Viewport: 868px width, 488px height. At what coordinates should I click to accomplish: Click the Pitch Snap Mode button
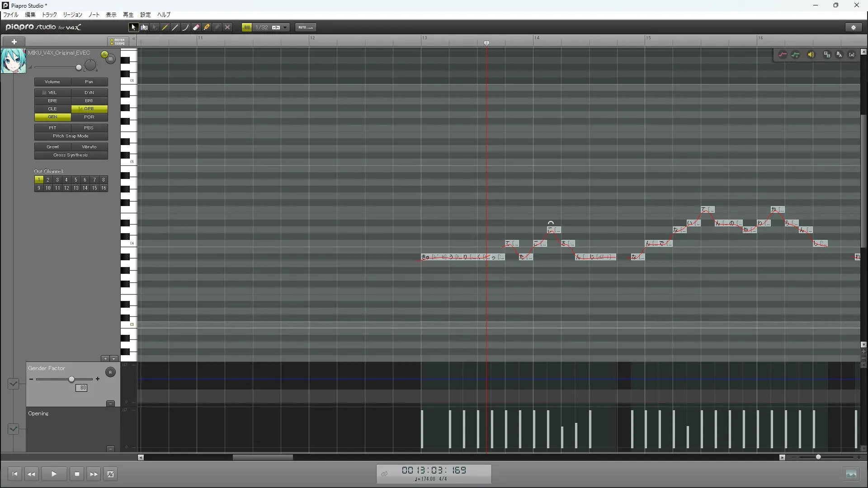(71, 136)
